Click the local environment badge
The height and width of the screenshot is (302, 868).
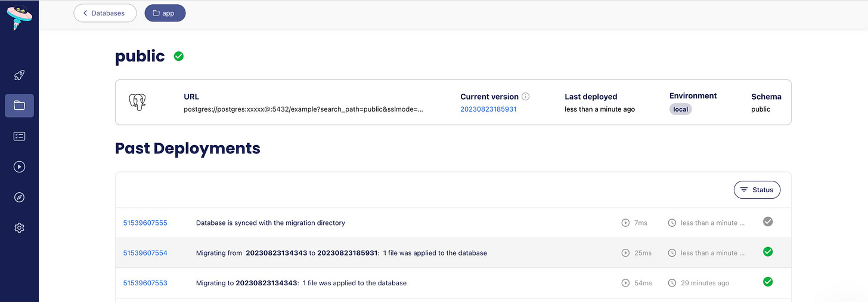681,109
